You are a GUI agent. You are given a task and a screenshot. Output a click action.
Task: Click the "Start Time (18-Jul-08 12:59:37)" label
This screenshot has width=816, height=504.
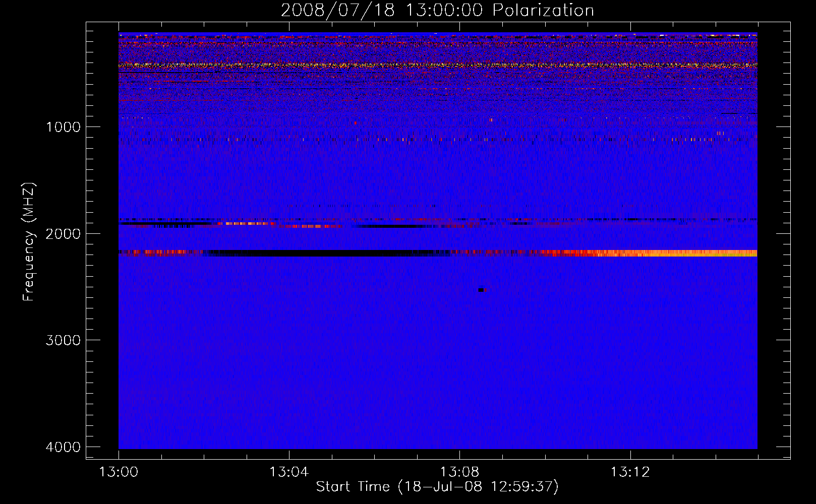click(437, 487)
